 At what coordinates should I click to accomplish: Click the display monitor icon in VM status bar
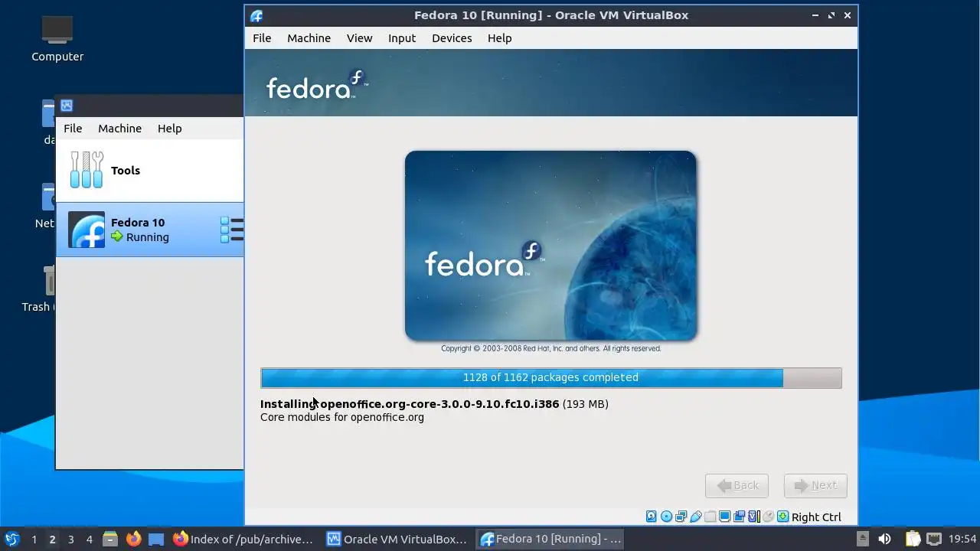coord(724,517)
